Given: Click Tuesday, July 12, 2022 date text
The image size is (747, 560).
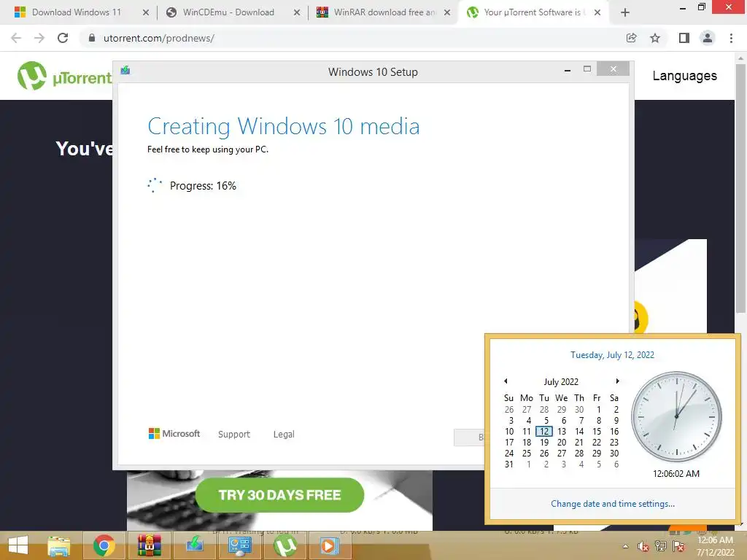Looking at the screenshot, I should tap(612, 355).
